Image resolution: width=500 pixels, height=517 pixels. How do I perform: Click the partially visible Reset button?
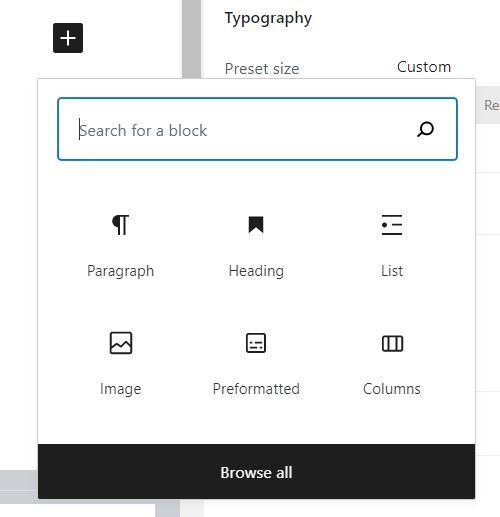[492, 105]
